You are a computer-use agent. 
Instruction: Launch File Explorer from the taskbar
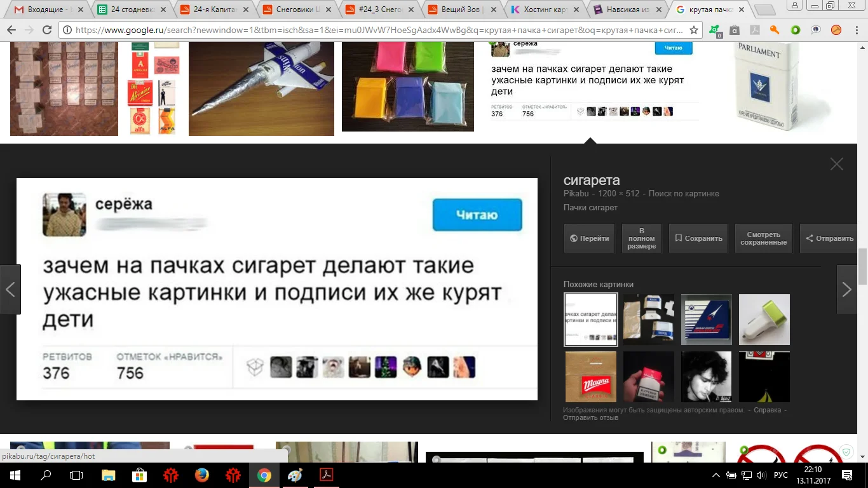109,475
